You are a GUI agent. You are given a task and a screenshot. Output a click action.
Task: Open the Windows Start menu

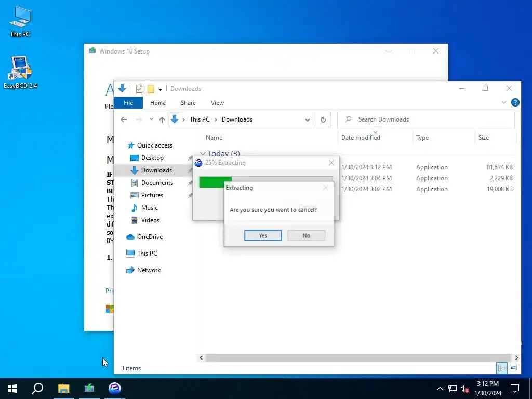tap(12, 389)
